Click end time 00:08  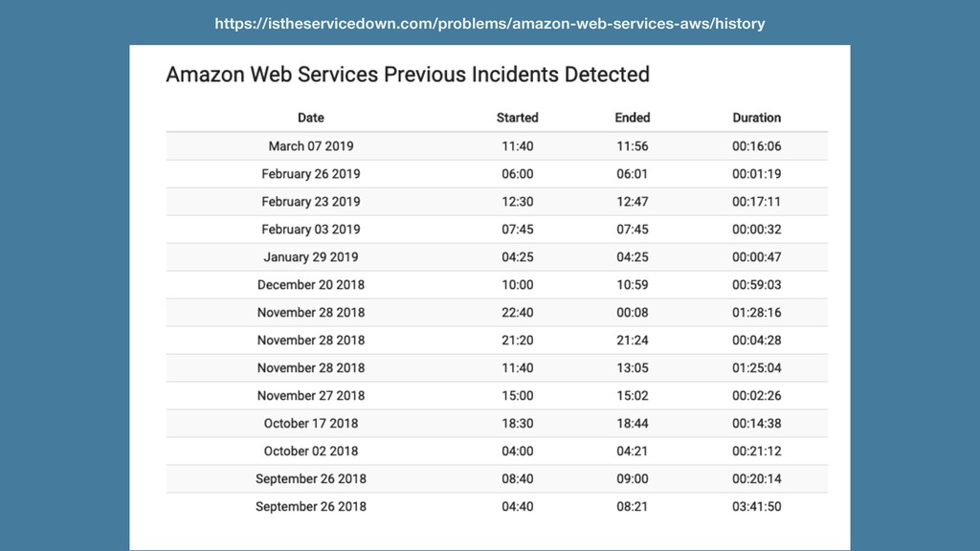633,313
